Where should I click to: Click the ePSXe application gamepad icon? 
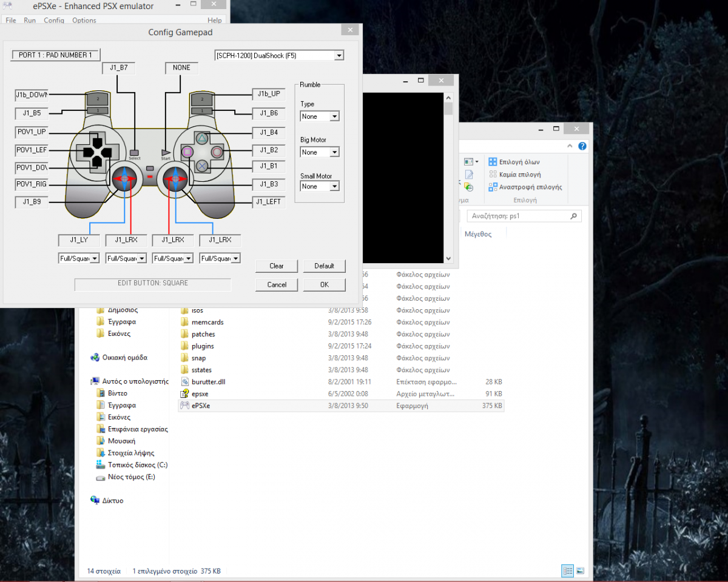(185, 406)
